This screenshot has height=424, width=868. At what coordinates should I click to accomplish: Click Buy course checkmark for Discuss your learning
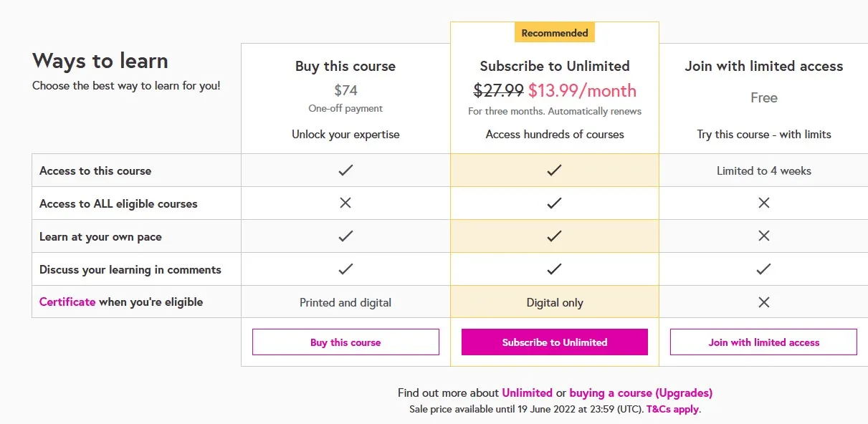click(x=345, y=269)
